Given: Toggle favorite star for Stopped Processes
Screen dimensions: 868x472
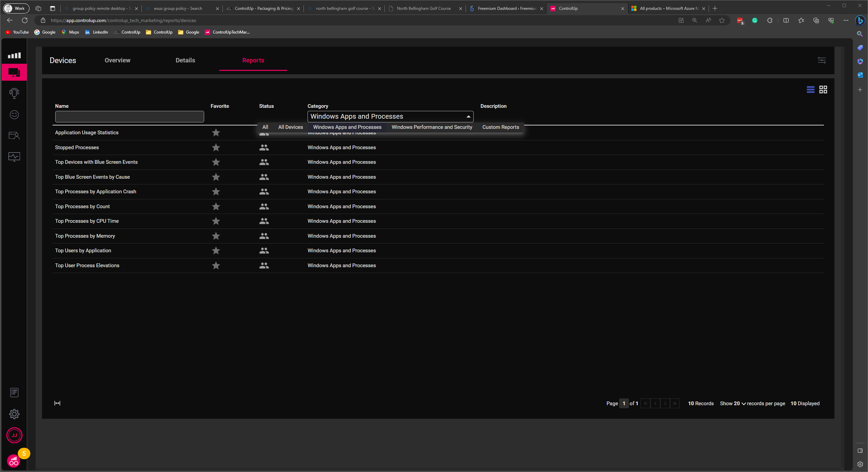Looking at the screenshot, I should (x=216, y=147).
